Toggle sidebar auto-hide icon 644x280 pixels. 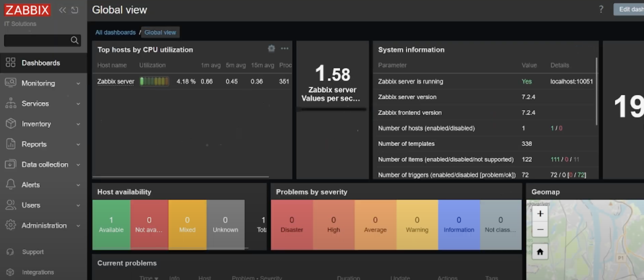(75, 10)
